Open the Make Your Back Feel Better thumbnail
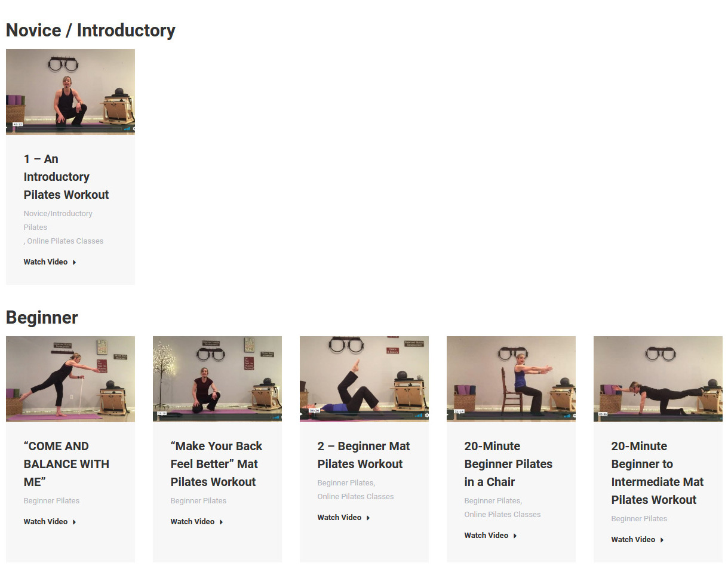The height and width of the screenshot is (572, 728). pos(217,379)
